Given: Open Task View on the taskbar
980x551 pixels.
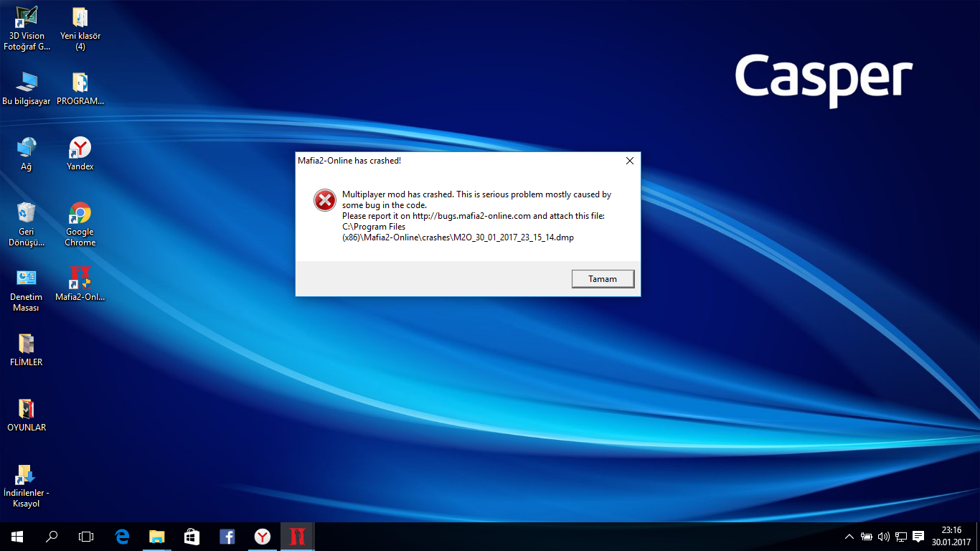Looking at the screenshot, I should click(x=86, y=537).
